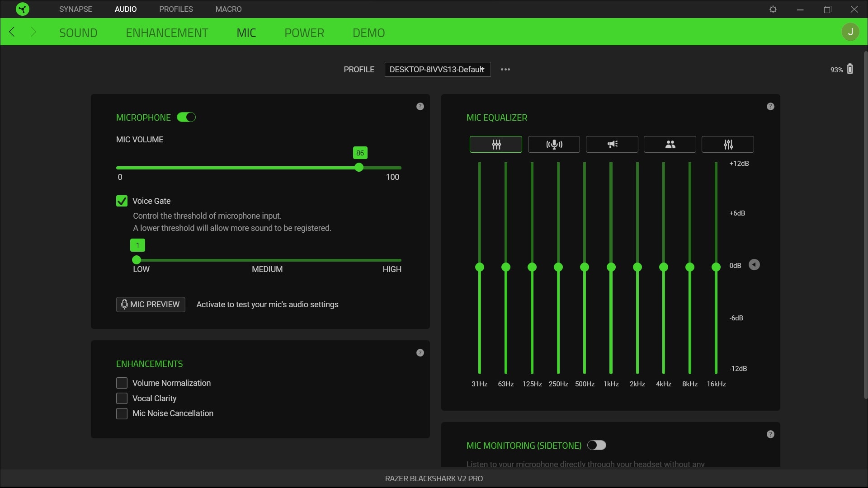Click the 93% battery percentage text
The height and width of the screenshot is (488, 868).
[x=836, y=70]
